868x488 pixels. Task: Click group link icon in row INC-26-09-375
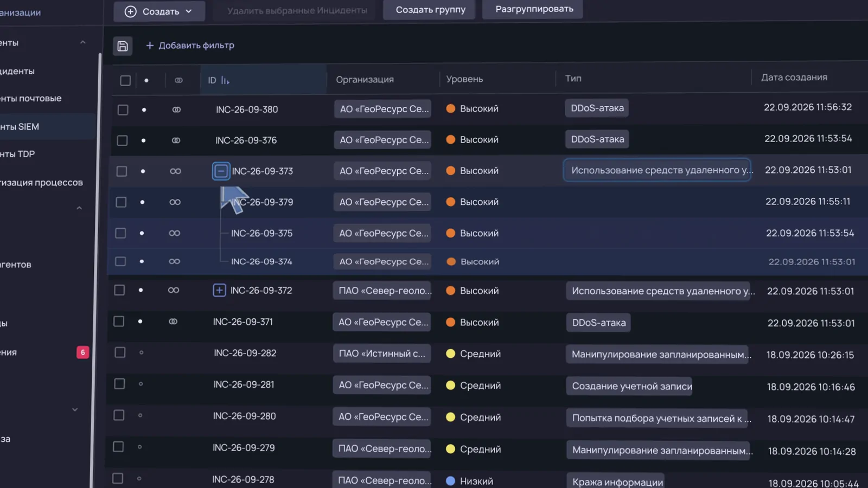(x=174, y=233)
